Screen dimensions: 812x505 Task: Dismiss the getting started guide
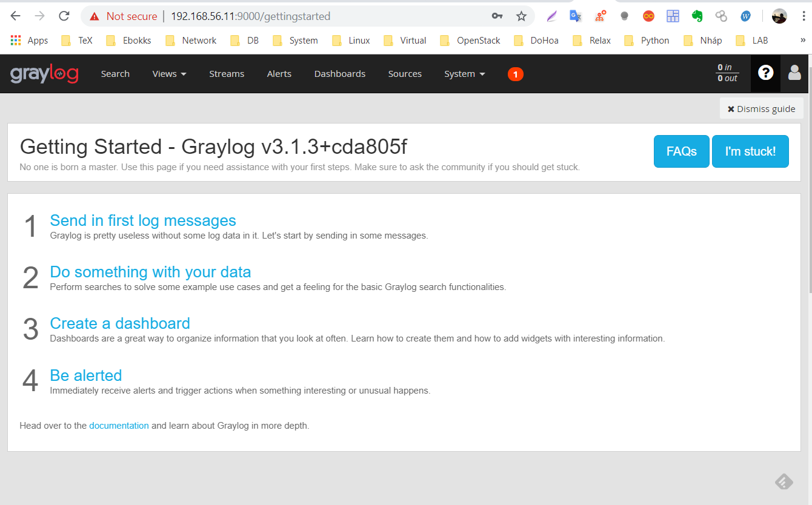pos(762,109)
